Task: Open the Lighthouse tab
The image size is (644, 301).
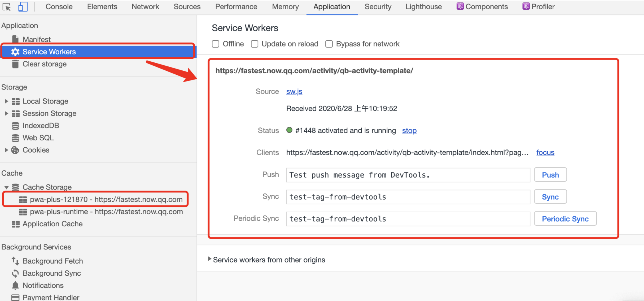Action: pos(424,7)
